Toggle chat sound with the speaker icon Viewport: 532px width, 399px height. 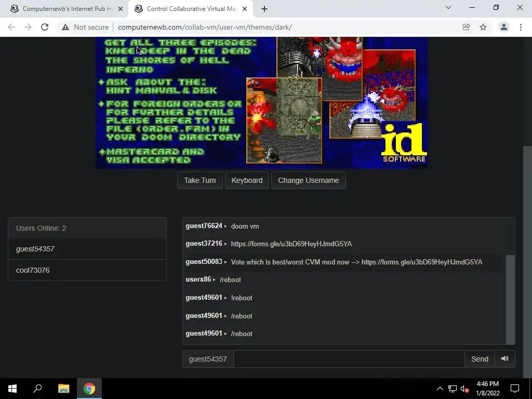pyautogui.click(x=504, y=359)
